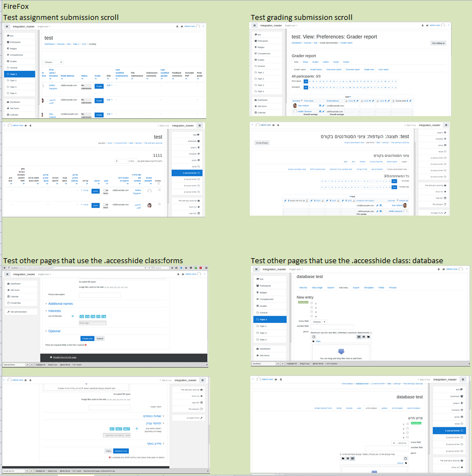This screenshot has height=476, width=472.
Task: Click Grade button in Max Holland row
Action: click(x=99, y=115)
